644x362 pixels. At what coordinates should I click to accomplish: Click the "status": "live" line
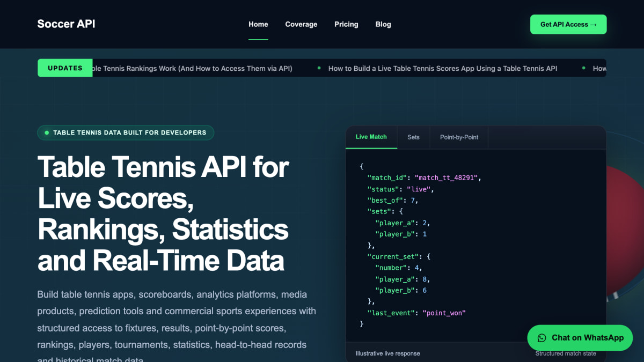pos(400,189)
